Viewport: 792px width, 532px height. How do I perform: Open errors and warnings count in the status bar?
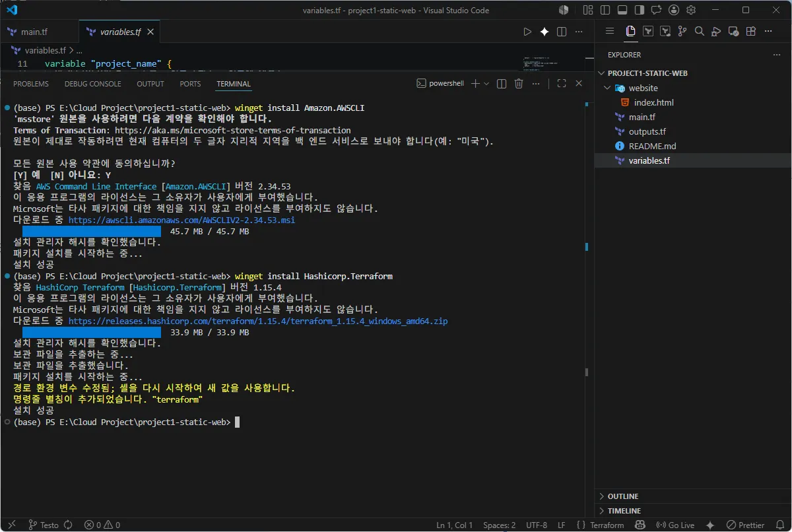tap(102, 525)
